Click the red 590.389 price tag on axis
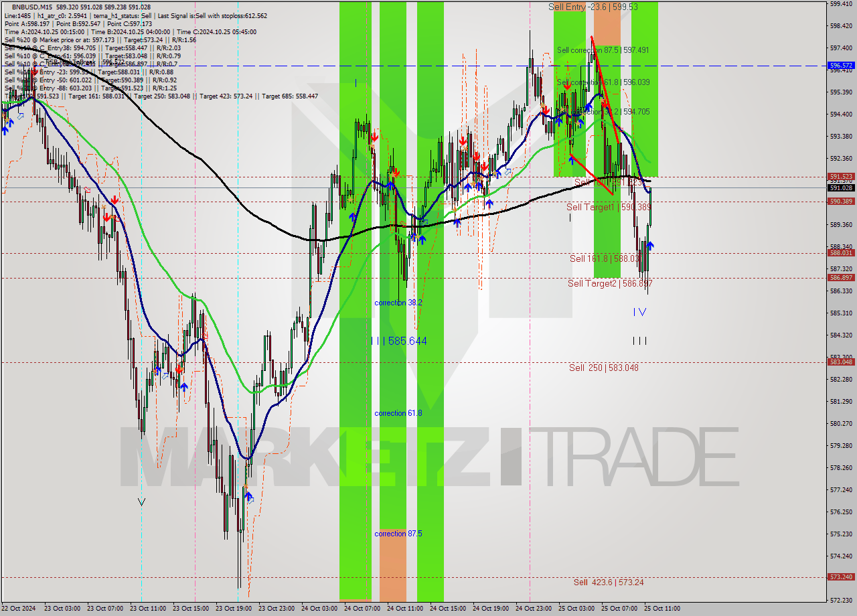Image resolution: width=857 pixels, height=616 pixels. (841, 201)
